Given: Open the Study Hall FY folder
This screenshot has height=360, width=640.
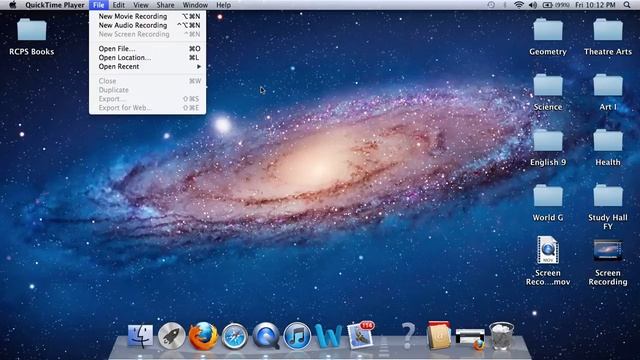Looking at the screenshot, I should [608, 207].
